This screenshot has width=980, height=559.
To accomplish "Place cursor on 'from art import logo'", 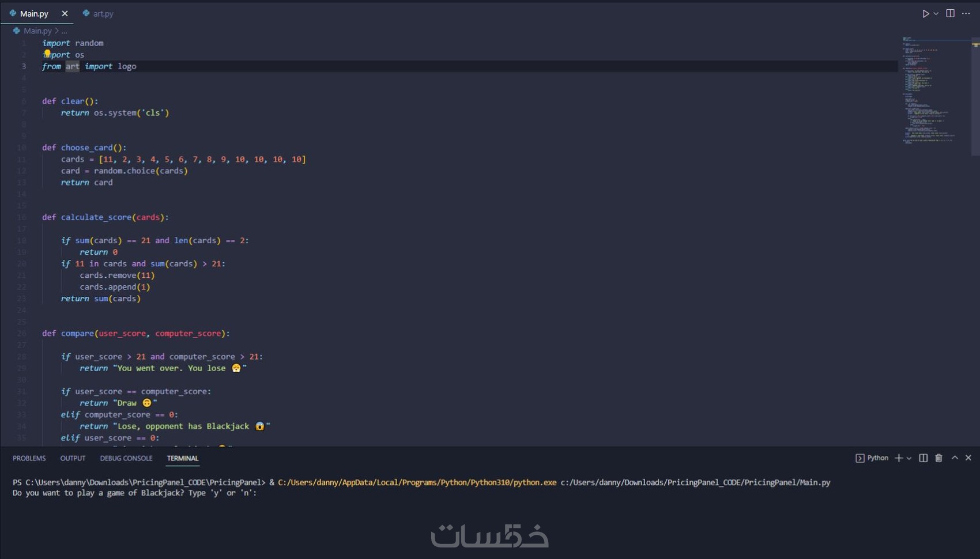I will (89, 66).
